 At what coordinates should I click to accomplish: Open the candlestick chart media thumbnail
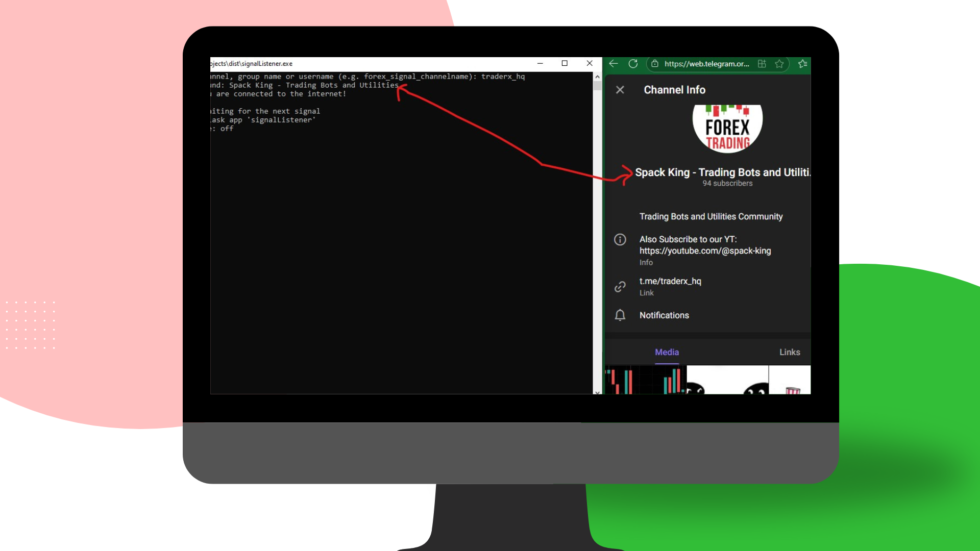tap(645, 380)
